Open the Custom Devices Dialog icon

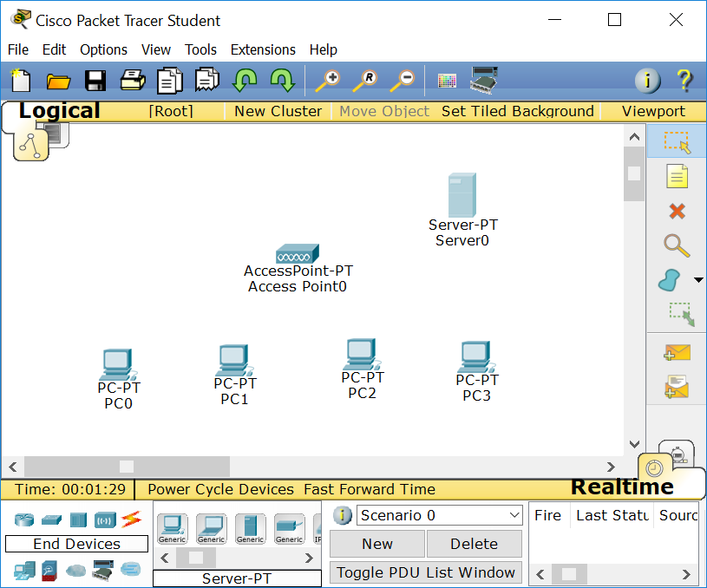[x=484, y=81]
